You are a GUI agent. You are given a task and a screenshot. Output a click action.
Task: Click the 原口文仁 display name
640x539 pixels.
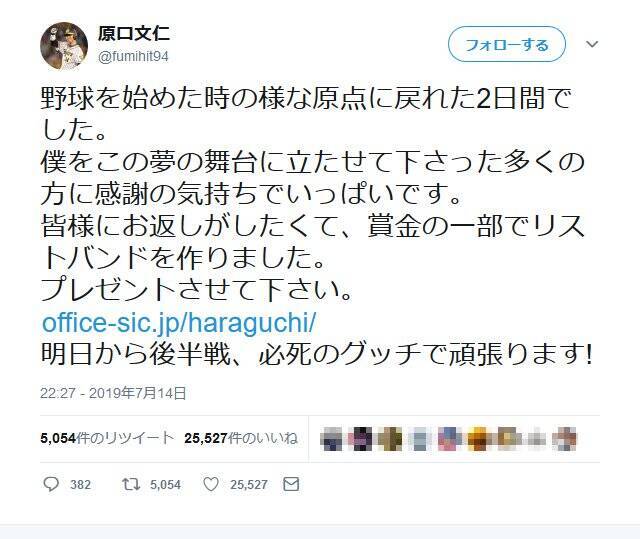134,33
